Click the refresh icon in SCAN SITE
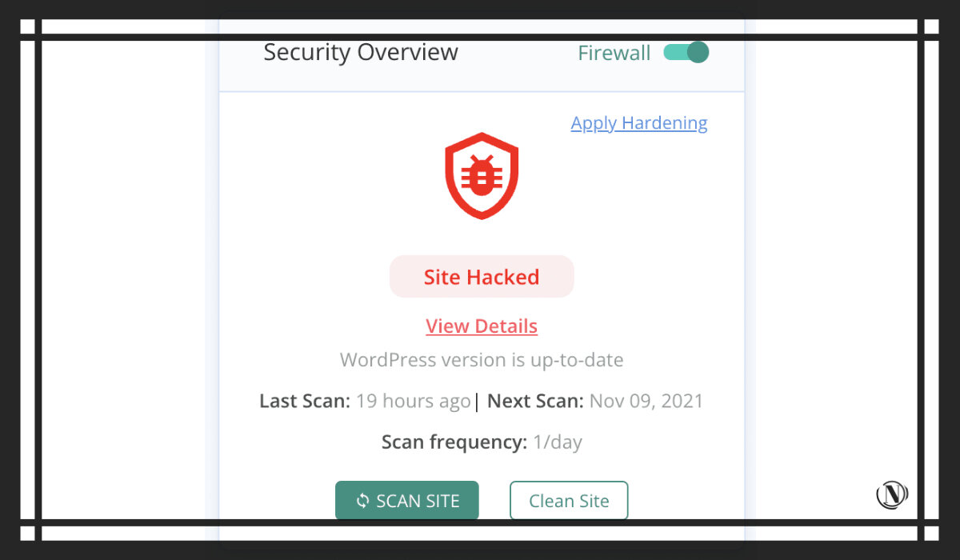This screenshot has width=960, height=560. (363, 501)
